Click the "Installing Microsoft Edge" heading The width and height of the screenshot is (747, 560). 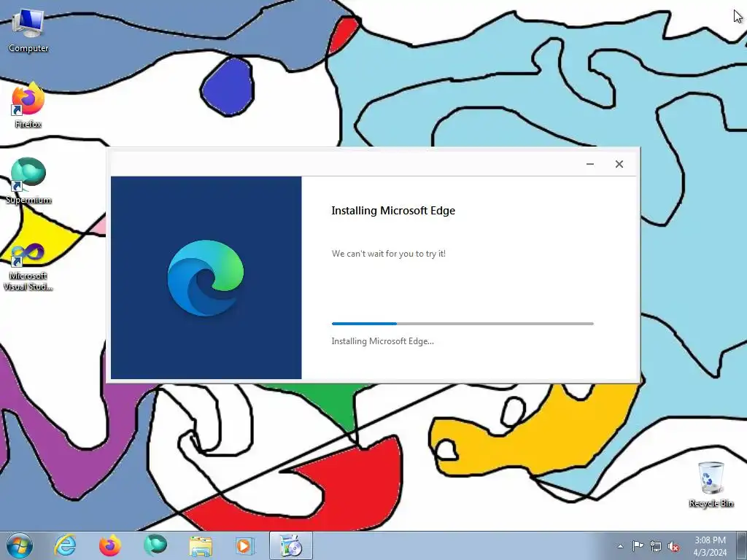[393, 211]
